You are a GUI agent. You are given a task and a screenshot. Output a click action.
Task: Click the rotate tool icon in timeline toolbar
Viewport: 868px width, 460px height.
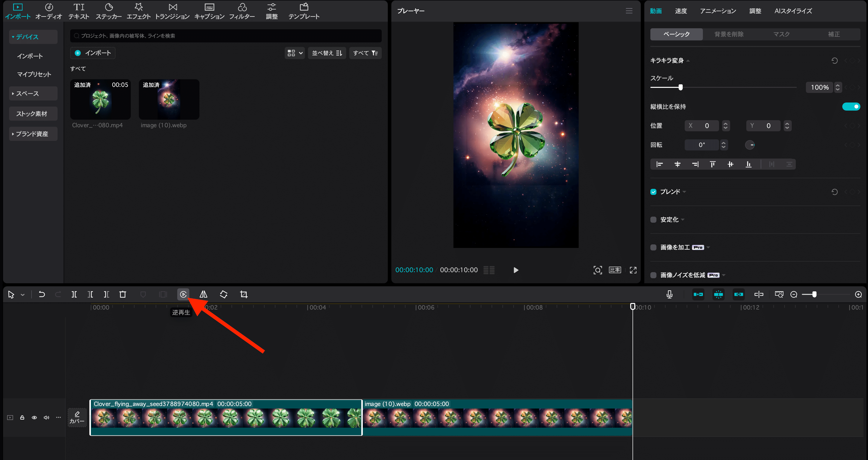pyautogui.click(x=223, y=294)
